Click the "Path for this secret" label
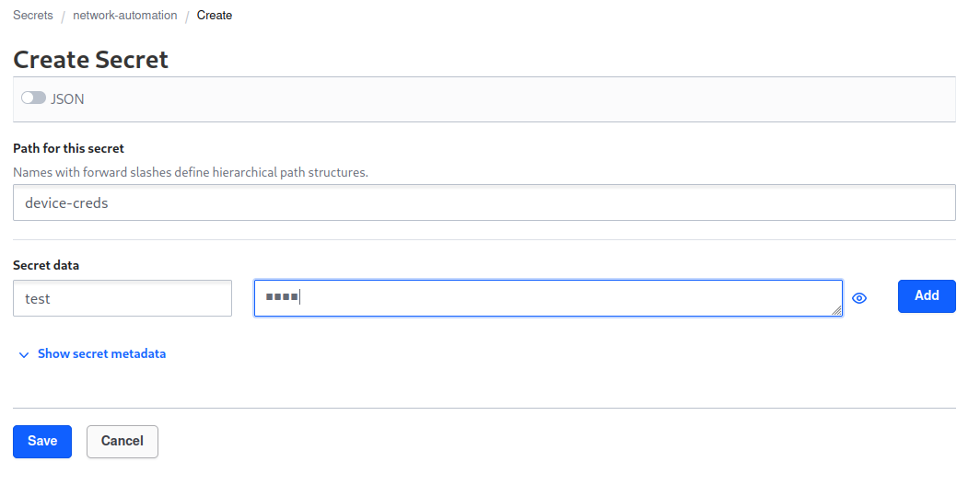The width and height of the screenshot is (980, 485). click(x=69, y=148)
